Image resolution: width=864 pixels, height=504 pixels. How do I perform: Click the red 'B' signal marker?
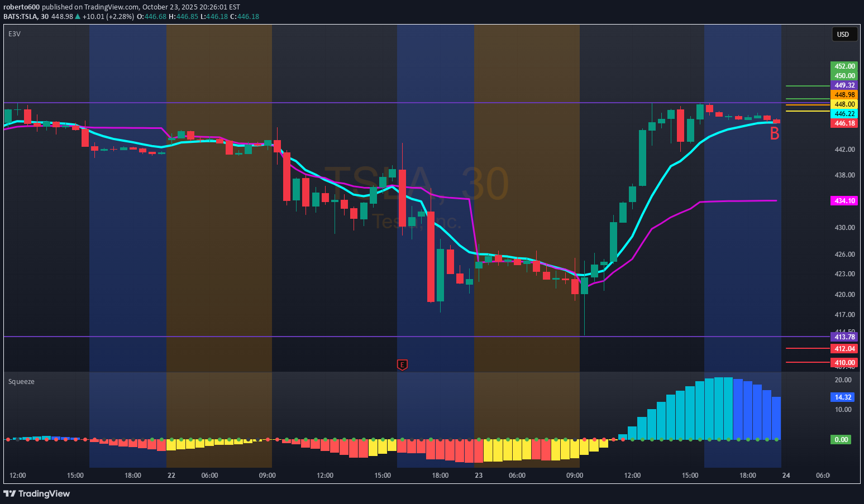pyautogui.click(x=774, y=134)
